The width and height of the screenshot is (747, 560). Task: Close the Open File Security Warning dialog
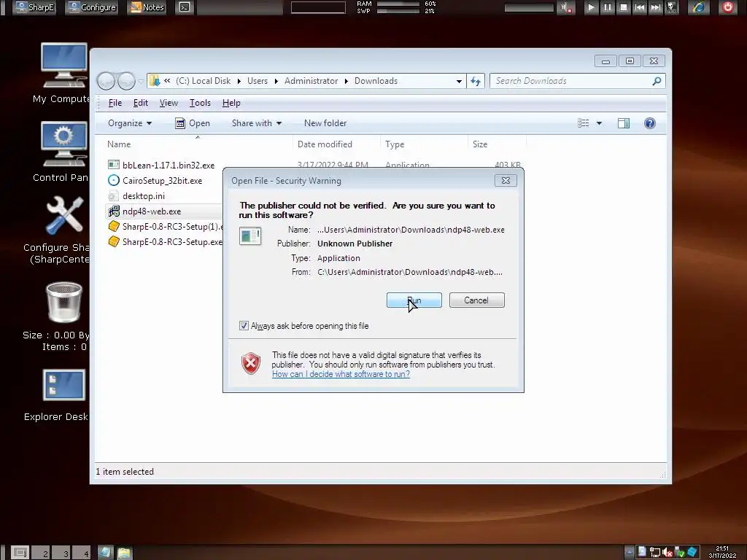click(x=506, y=181)
